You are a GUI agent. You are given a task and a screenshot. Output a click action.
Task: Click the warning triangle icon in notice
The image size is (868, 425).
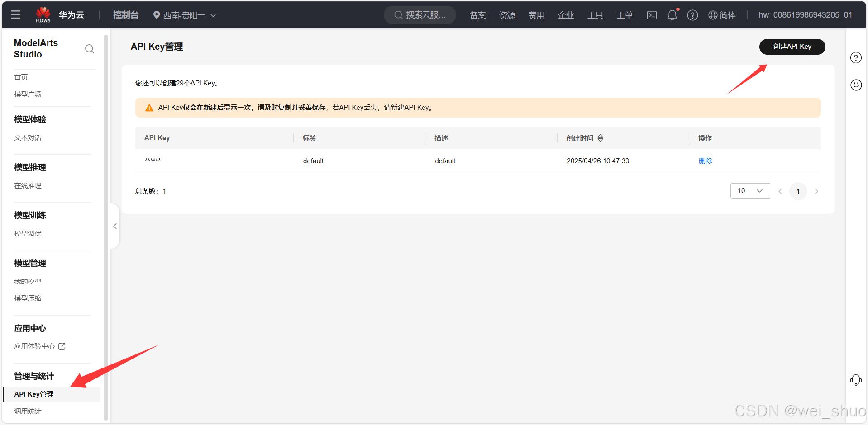(x=149, y=108)
